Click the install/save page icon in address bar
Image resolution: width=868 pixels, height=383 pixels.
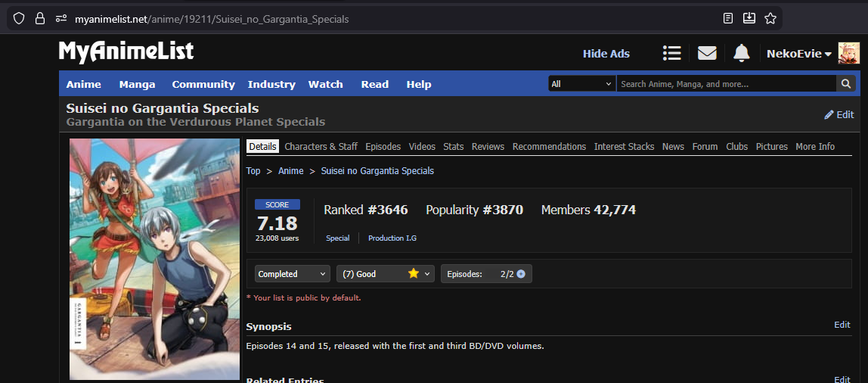pos(749,18)
